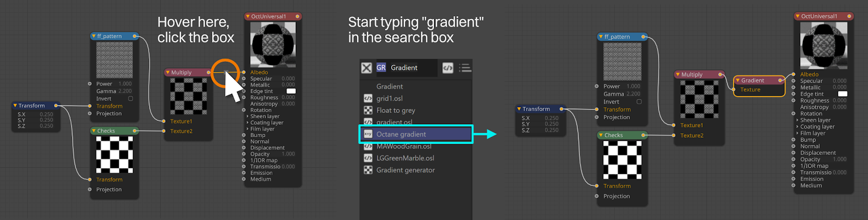Click the code view icon beside search box
This screenshot has height=220, width=868.
[x=448, y=68]
